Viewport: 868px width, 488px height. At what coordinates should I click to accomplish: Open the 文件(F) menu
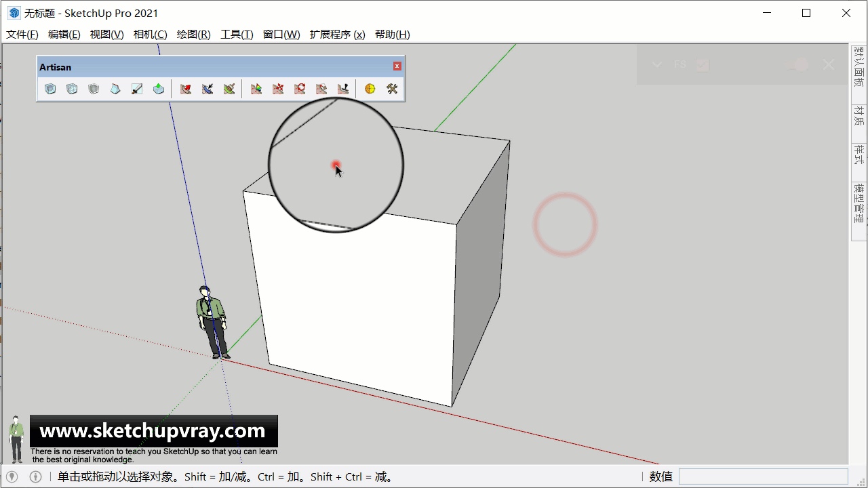(22, 35)
